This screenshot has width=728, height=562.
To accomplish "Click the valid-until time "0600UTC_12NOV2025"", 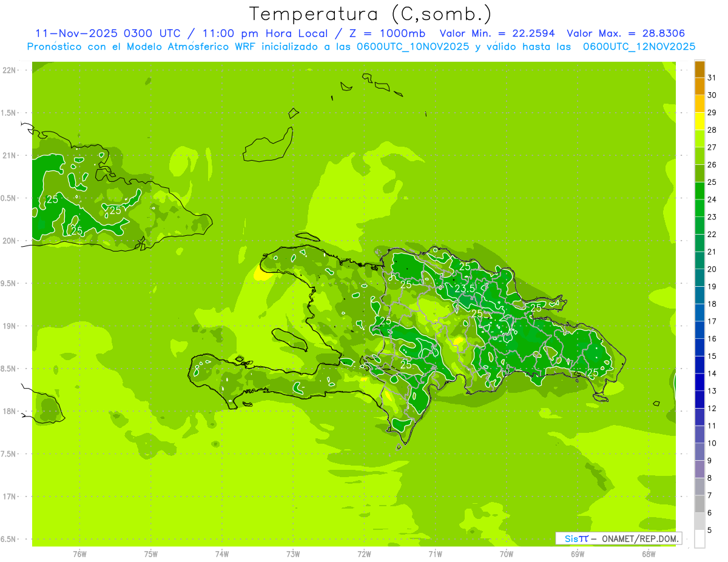I will (x=639, y=47).
